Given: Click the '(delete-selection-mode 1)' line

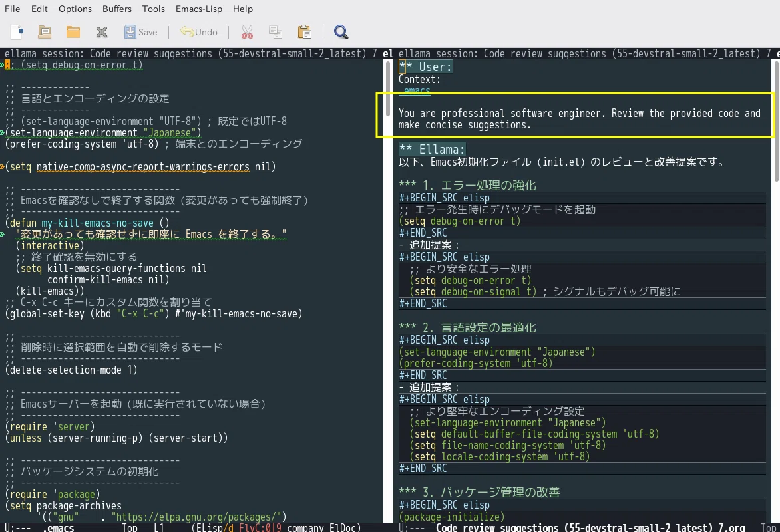Looking at the screenshot, I should (x=71, y=370).
